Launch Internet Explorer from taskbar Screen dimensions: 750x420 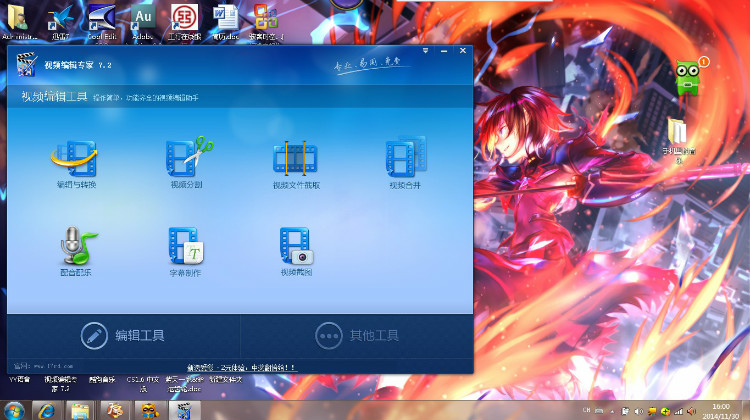[46, 410]
